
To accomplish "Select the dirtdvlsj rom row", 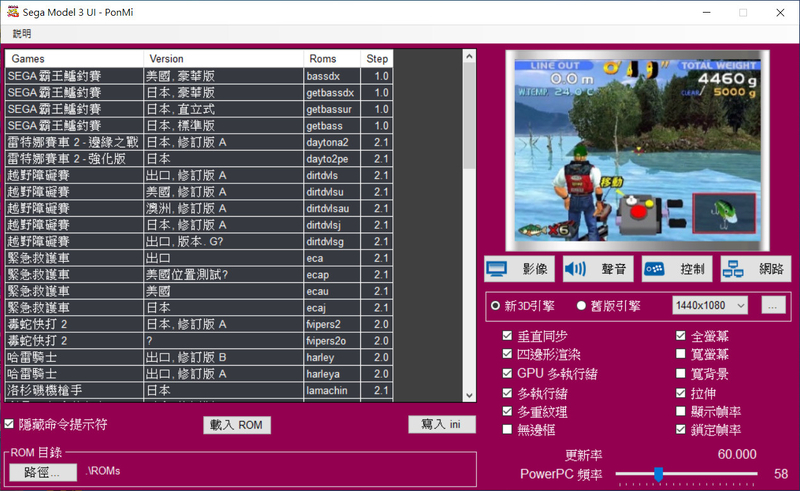I will pyautogui.click(x=199, y=225).
